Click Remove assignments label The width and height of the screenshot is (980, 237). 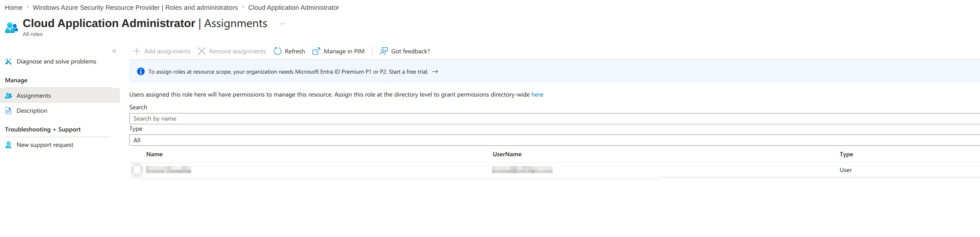pyautogui.click(x=237, y=51)
